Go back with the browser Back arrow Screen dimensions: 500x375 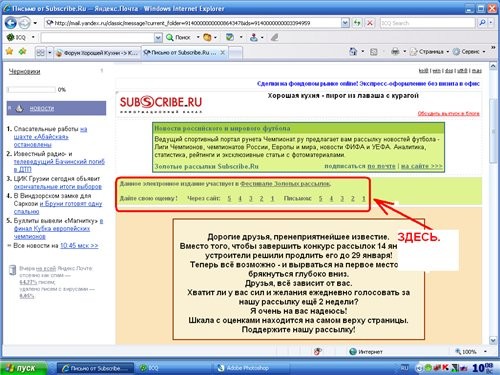pos(11,23)
